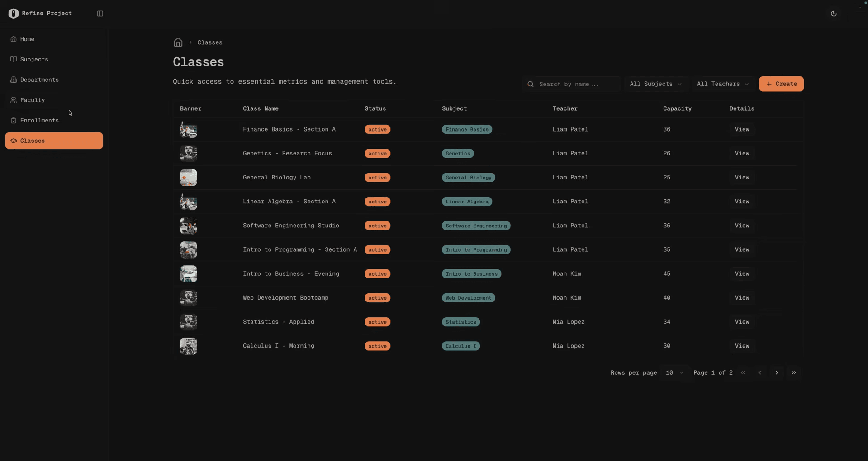This screenshot has height=461, width=868.
Task: Toggle dark mode with the moon icon
Action: click(x=834, y=14)
